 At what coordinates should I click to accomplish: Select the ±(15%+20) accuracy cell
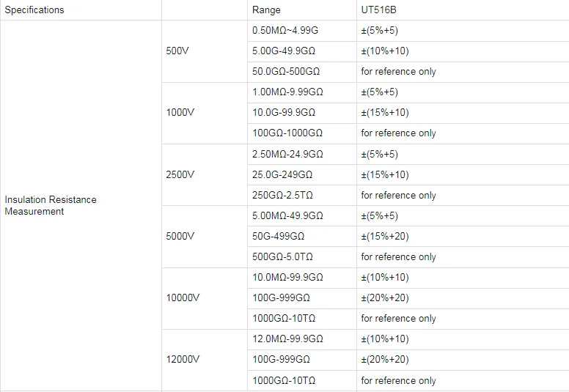385,237
